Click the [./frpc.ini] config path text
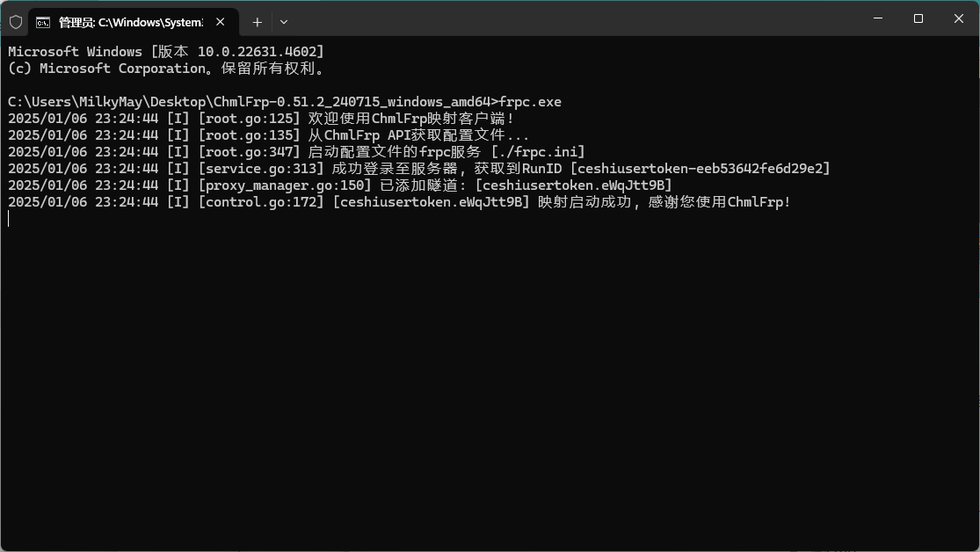Viewport: 980px width, 552px height. click(x=538, y=152)
